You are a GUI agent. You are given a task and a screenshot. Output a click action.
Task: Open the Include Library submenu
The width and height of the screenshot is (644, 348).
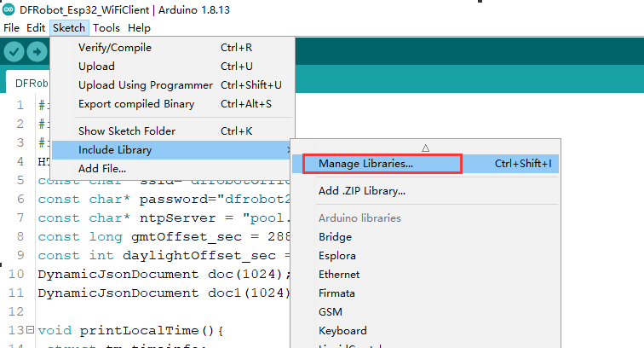[x=172, y=150]
